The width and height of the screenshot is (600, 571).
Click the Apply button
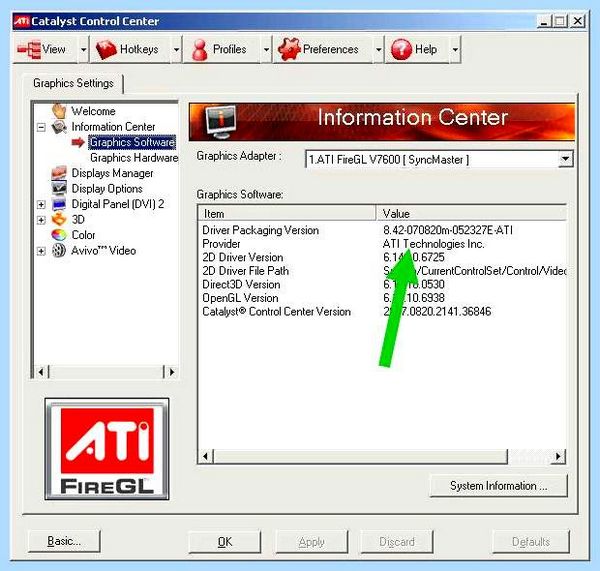click(x=311, y=542)
